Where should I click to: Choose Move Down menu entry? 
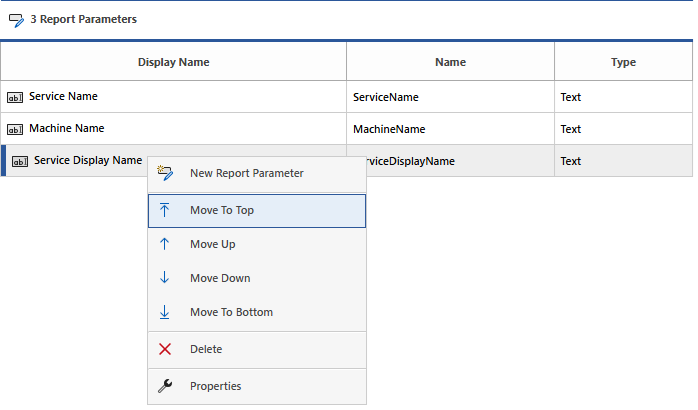(220, 278)
